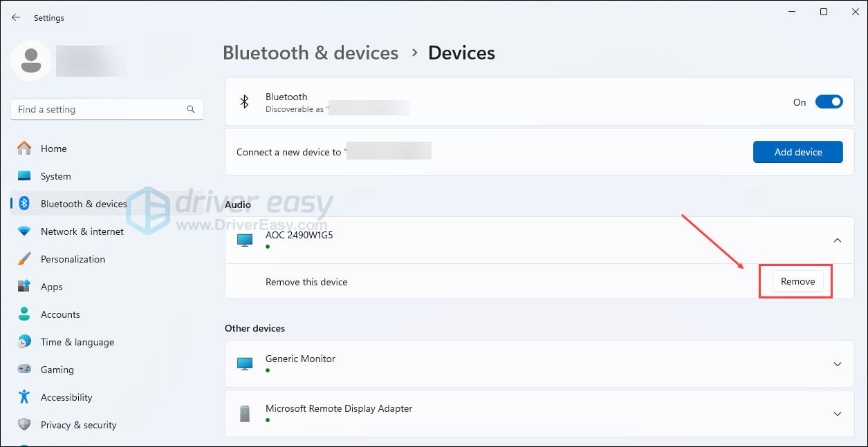Select Accessibility in the sidebar
Image resolution: width=868 pixels, height=447 pixels.
66,397
